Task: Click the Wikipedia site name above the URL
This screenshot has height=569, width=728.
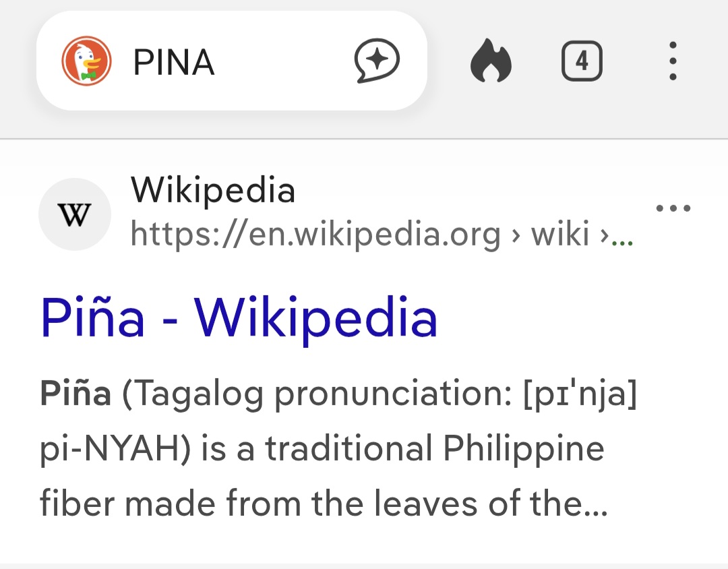Action: tap(213, 190)
